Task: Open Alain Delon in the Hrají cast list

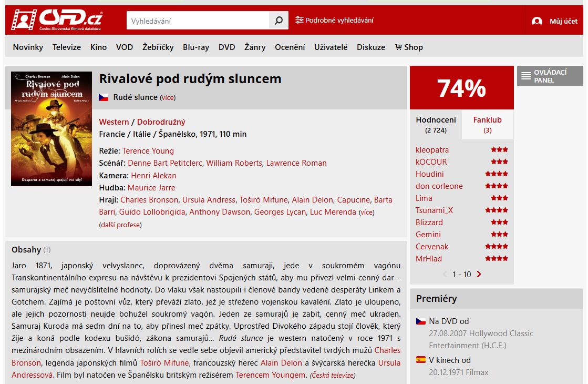Action: tap(312, 200)
